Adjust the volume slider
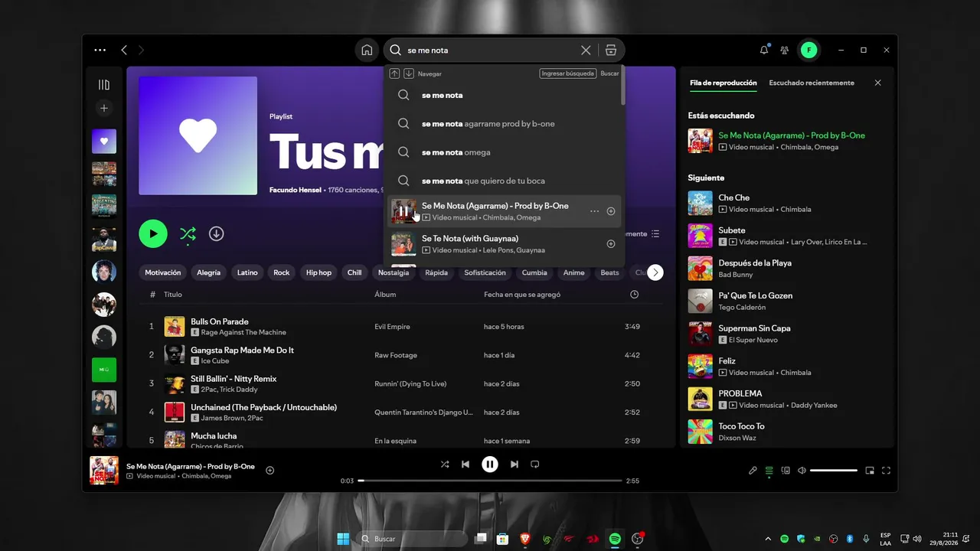This screenshot has width=980, height=551. click(834, 471)
